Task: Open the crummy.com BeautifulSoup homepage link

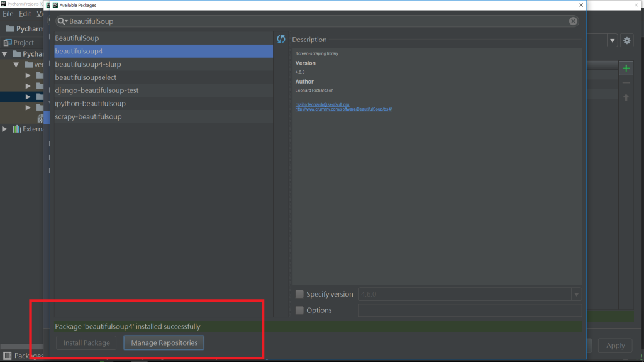Action: [x=343, y=109]
